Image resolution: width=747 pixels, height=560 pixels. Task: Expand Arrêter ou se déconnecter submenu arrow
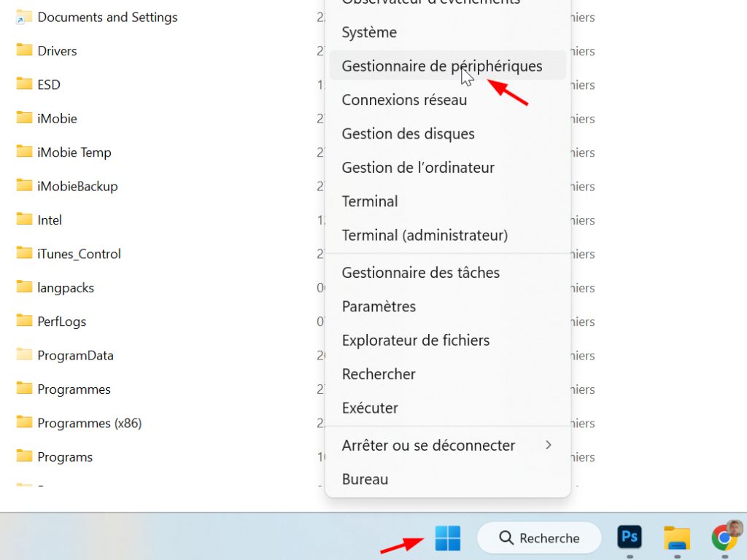(x=549, y=445)
